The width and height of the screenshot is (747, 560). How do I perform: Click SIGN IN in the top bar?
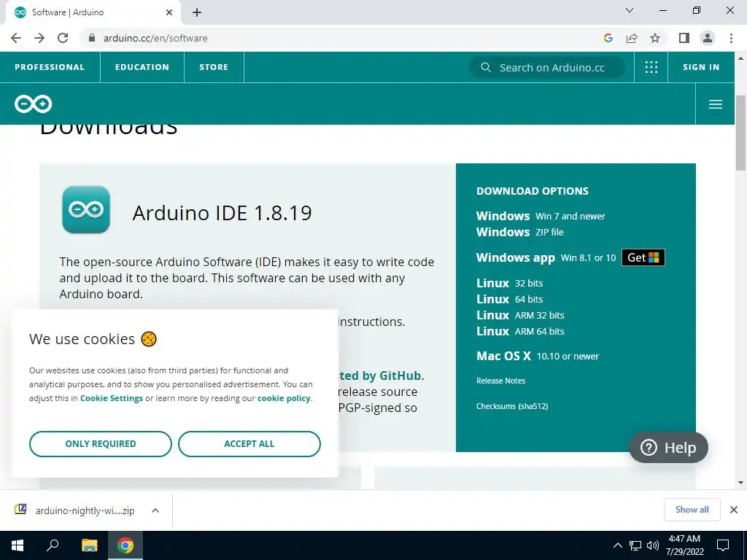click(x=701, y=67)
